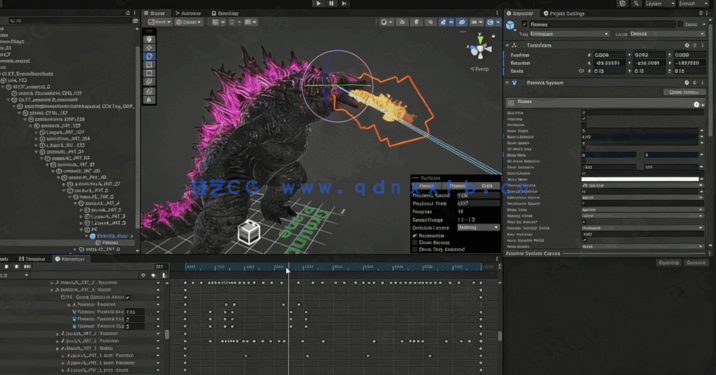Click the Hierarchy search field
The image size is (716, 375).
point(71,21)
